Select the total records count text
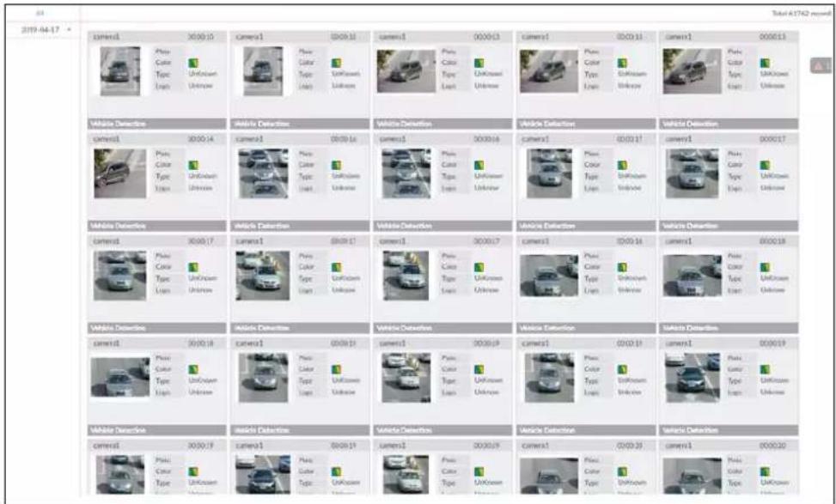The image size is (836, 504). click(x=801, y=14)
